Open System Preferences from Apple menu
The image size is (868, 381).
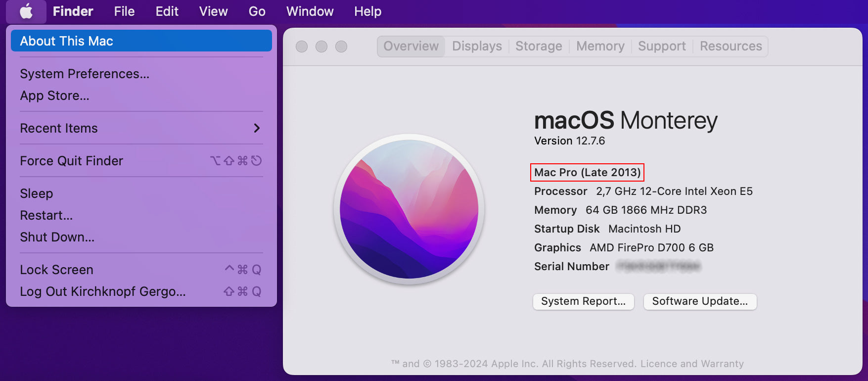coord(85,74)
